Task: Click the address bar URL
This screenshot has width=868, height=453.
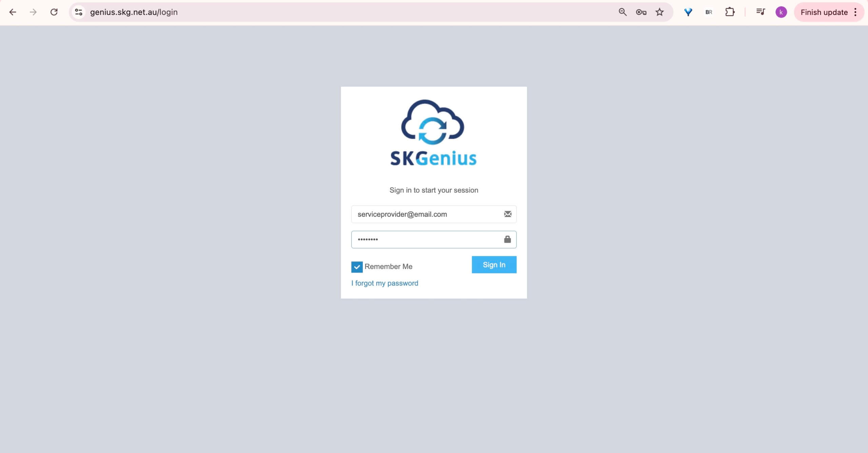Action: coord(134,12)
